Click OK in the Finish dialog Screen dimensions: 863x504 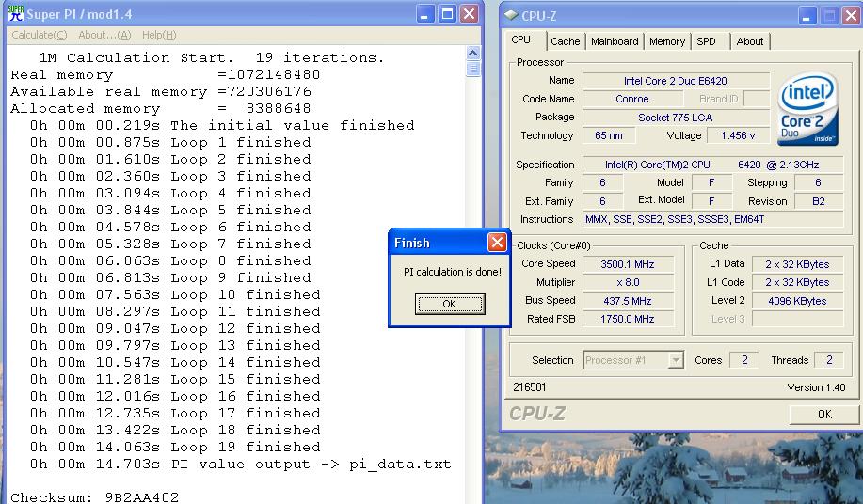(x=450, y=304)
